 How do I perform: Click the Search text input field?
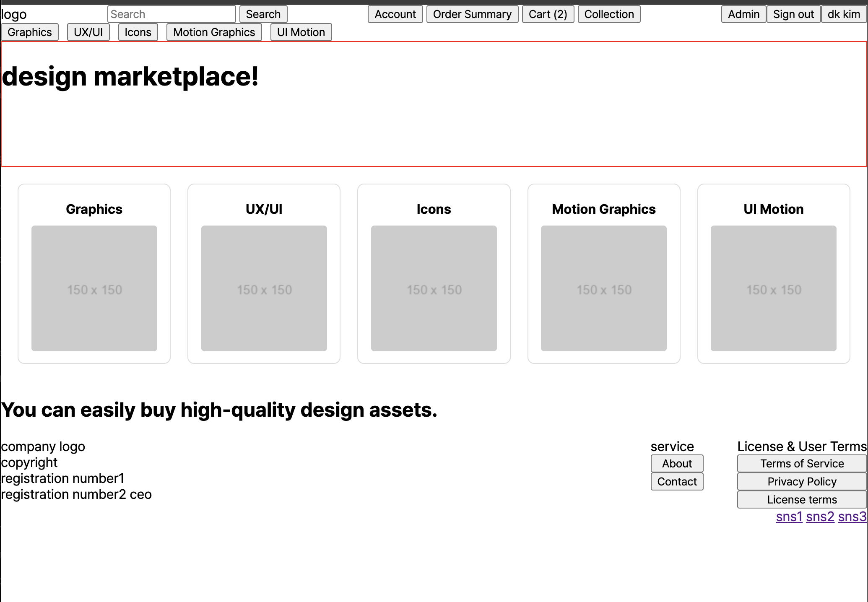pyautogui.click(x=171, y=14)
